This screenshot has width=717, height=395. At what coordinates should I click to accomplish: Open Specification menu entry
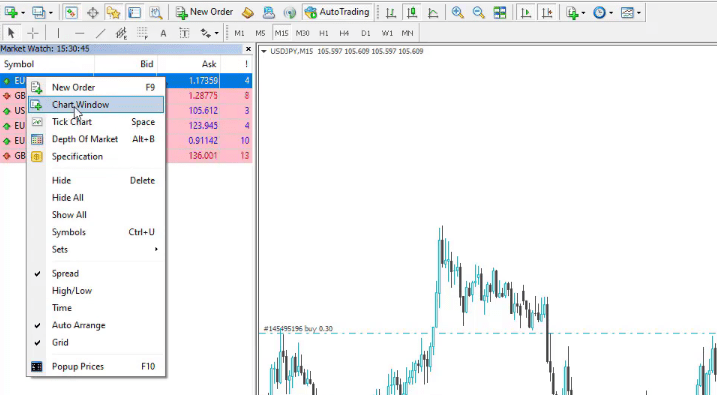[x=96, y=157]
